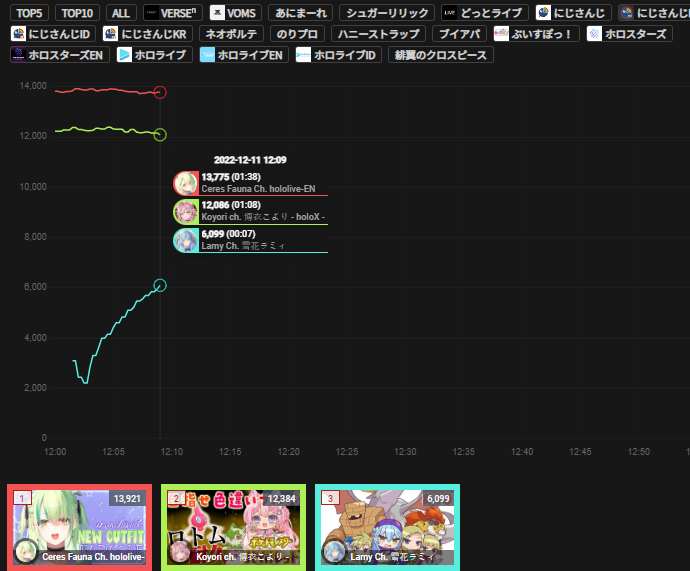Filter by ホロスターズEN group
Screen dimensions: 690x571
click(x=60, y=55)
